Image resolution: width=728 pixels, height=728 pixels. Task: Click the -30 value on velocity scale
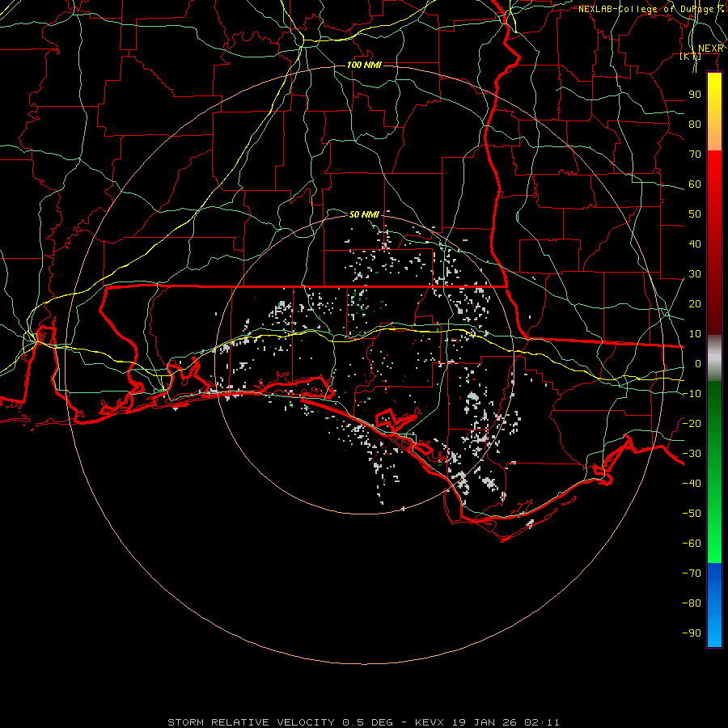692,454
